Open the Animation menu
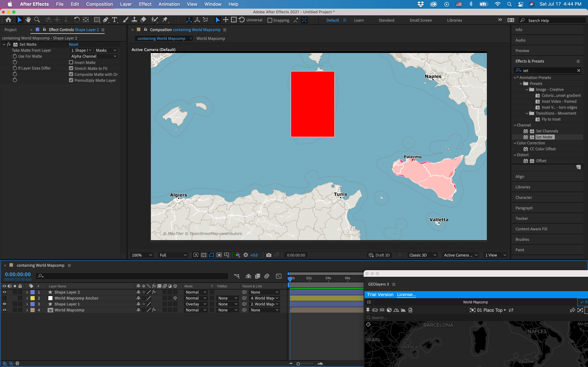The height and width of the screenshot is (367, 588). point(169,4)
